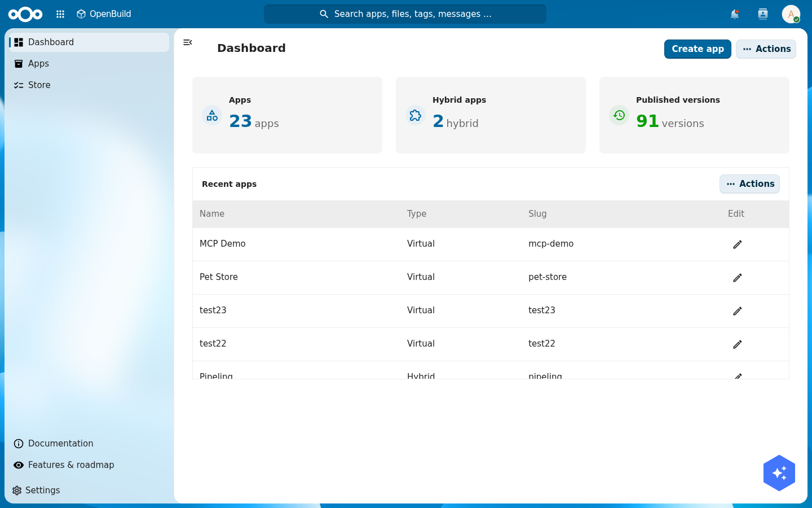Image resolution: width=812 pixels, height=508 pixels.
Task: Click the Settings gear icon
Action: [17, 491]
